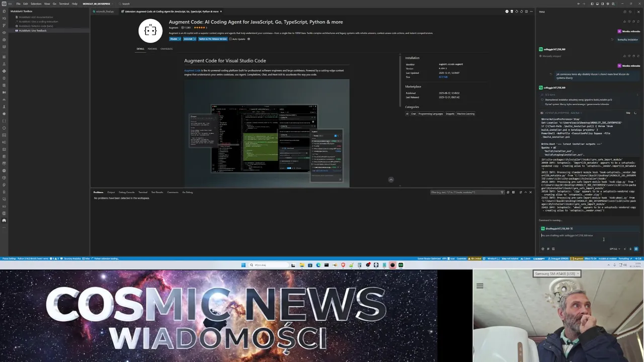Open Disable button dropdown arrow
This screenshot has width=644, height=362.
pyautogui.click(x=180, y=39)
